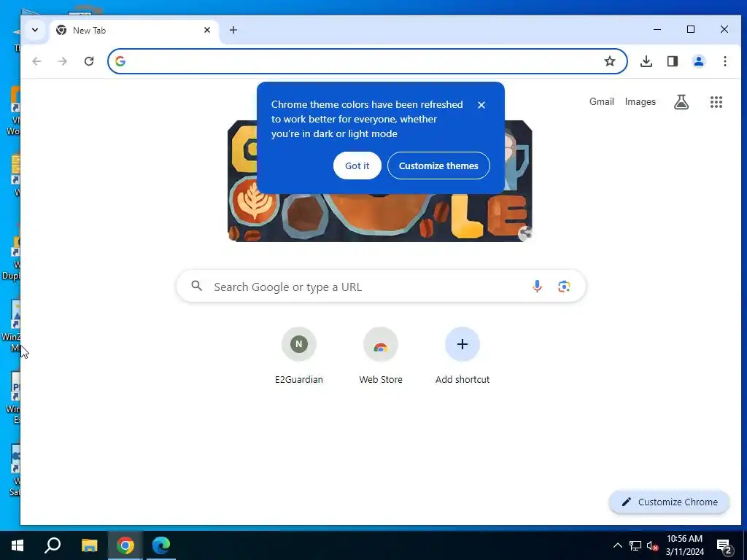Viewport: 747px width, 560px height.
Task: Close the New Tab tab
Action: pyautogui.click(x=207, y=30)
